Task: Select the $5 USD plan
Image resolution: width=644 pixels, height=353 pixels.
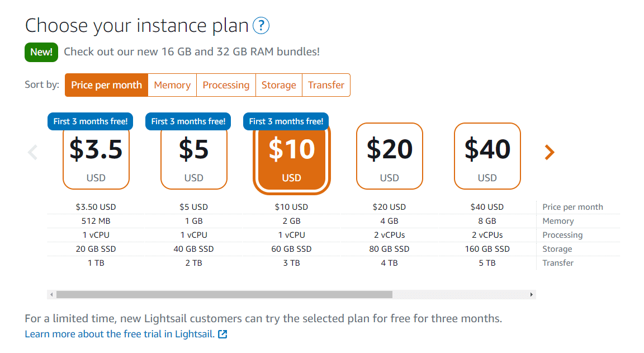Action: point(193,156)
